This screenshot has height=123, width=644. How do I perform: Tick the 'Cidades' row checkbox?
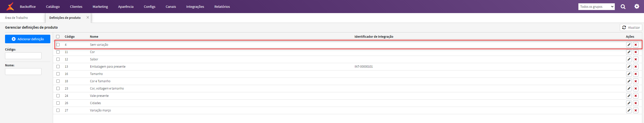point(58,103)
